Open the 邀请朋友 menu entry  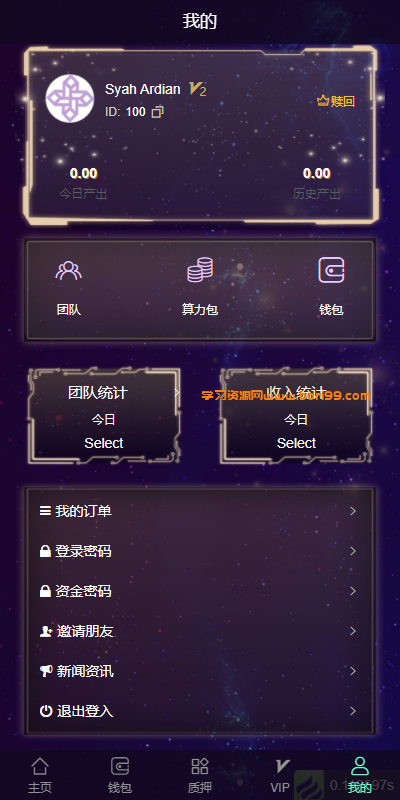[x=200, y=631]
